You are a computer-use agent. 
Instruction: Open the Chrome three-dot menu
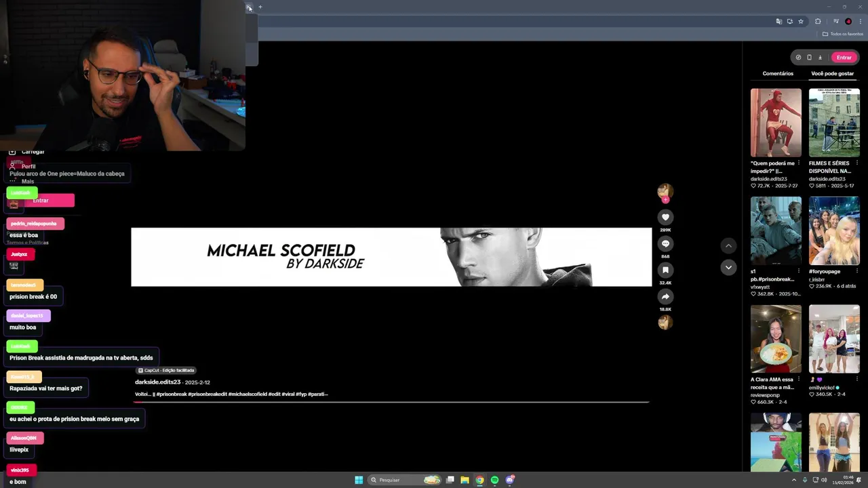(860, 22)
